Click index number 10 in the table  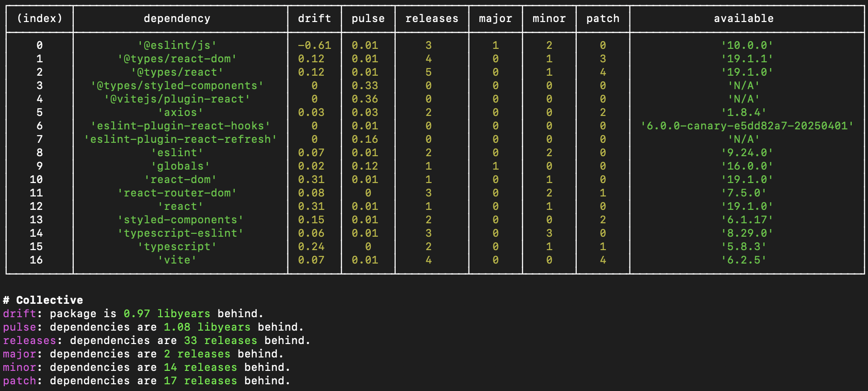[36, 180]
